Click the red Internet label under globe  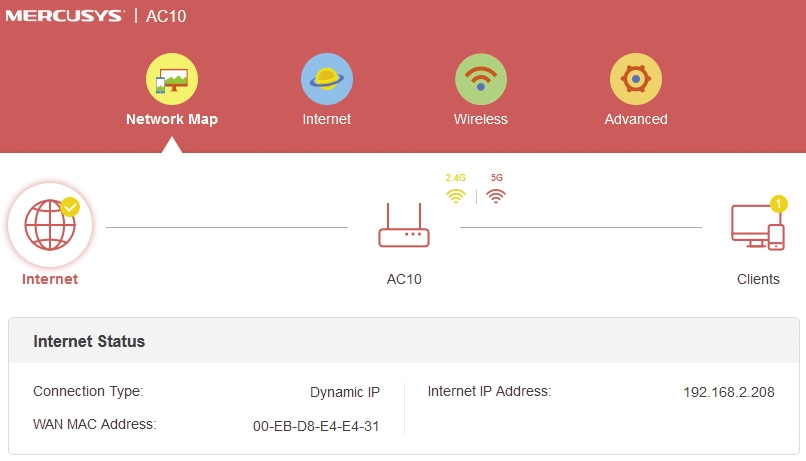pos(50,279)
